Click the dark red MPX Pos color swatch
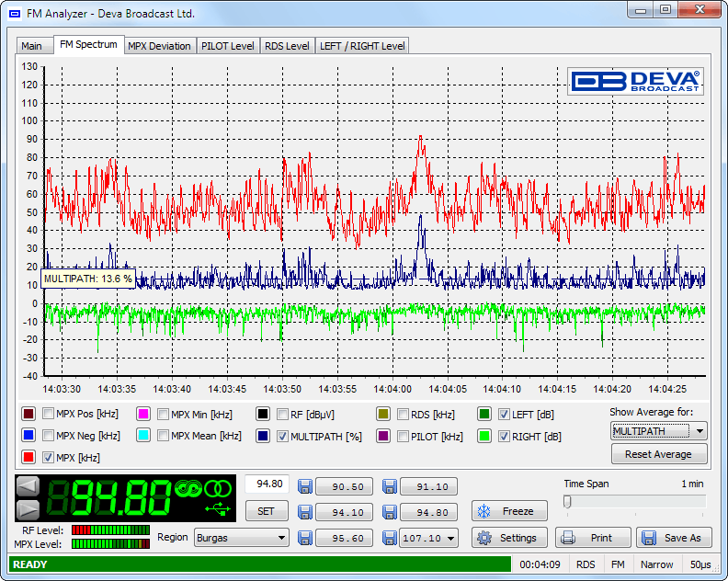The width and height of the screenshot is (728, 581). (x=28, y=414)
